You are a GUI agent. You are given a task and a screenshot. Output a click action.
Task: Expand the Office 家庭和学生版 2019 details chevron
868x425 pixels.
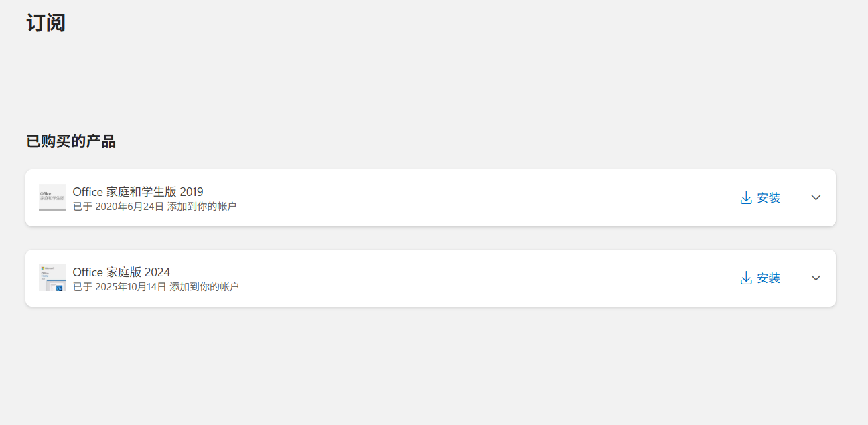click(816, 198)
